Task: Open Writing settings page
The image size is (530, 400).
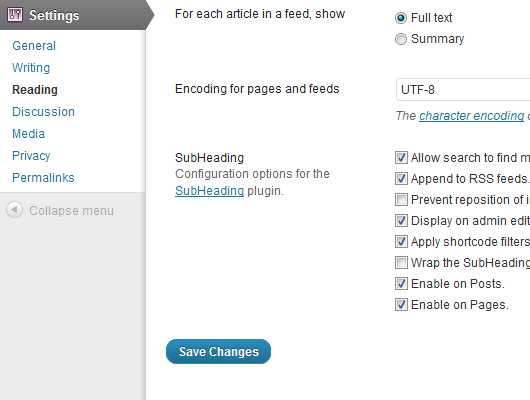Action: [31, 68]
